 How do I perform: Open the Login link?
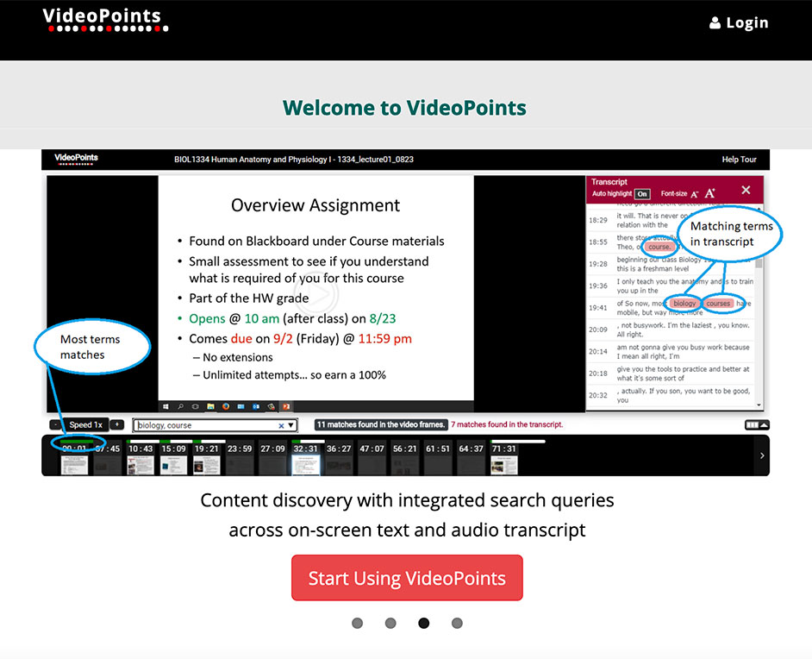(x=739, y=22)
